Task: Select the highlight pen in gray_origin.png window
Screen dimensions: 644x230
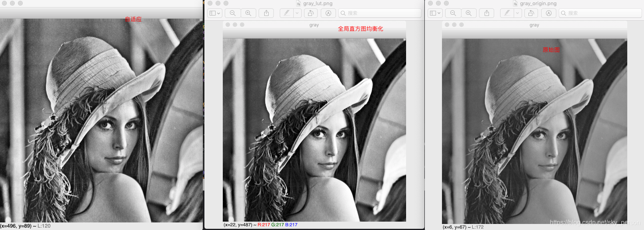Action: point(507,13)
